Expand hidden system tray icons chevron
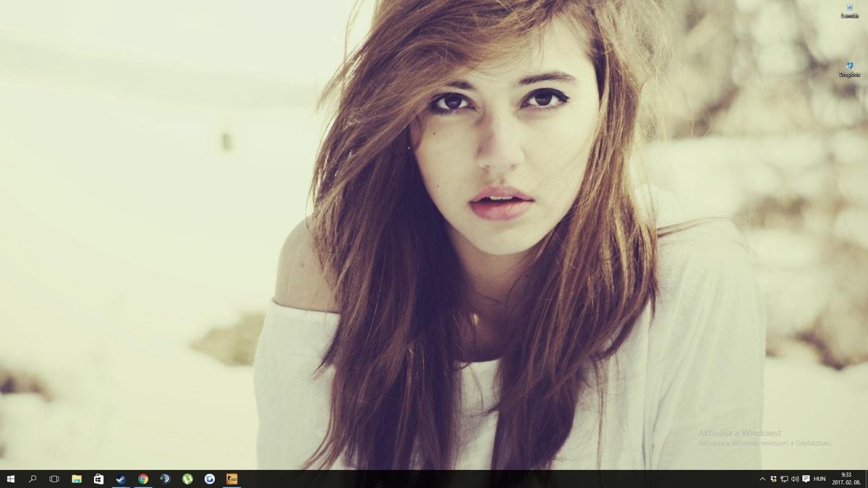The width and height of the screenshot is (868, 488). (762, 479)
